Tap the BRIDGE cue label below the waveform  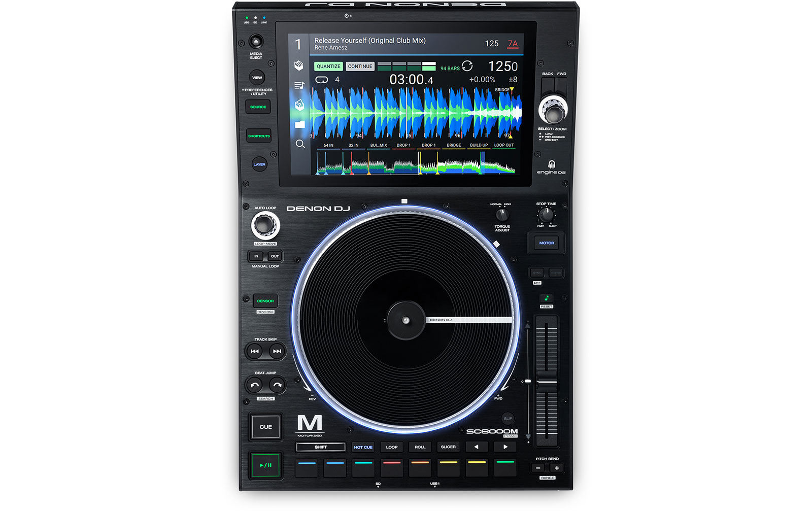coord(454,146)
